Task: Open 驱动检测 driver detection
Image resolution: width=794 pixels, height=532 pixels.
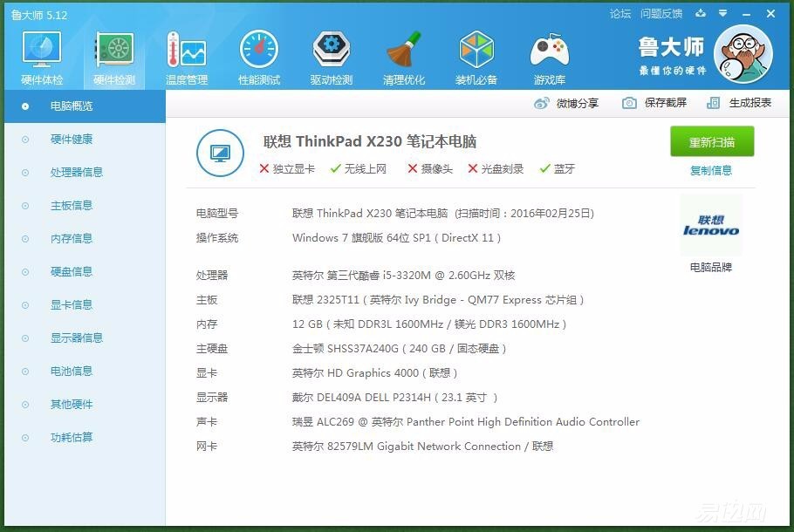Action: point(331,55)
